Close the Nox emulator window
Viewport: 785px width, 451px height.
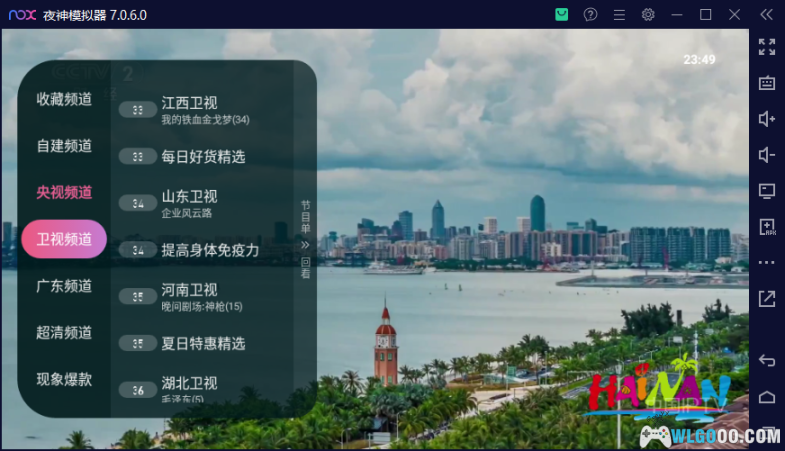pos(734,15)
